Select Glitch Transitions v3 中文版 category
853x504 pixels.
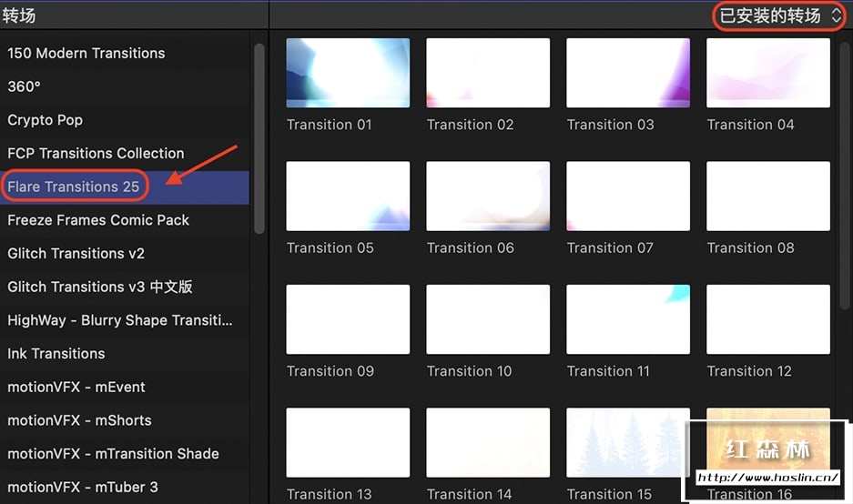tap(125, 287)
